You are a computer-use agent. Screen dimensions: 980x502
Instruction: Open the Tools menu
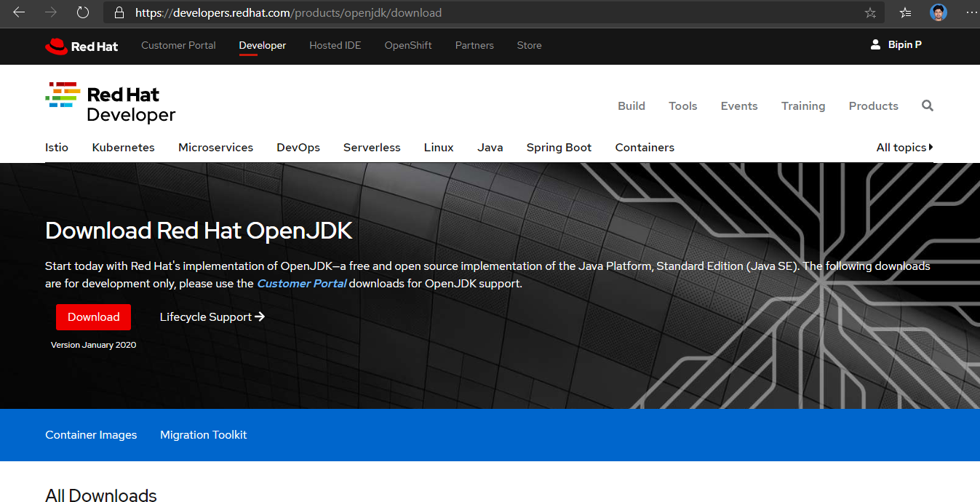click(682, 105)
